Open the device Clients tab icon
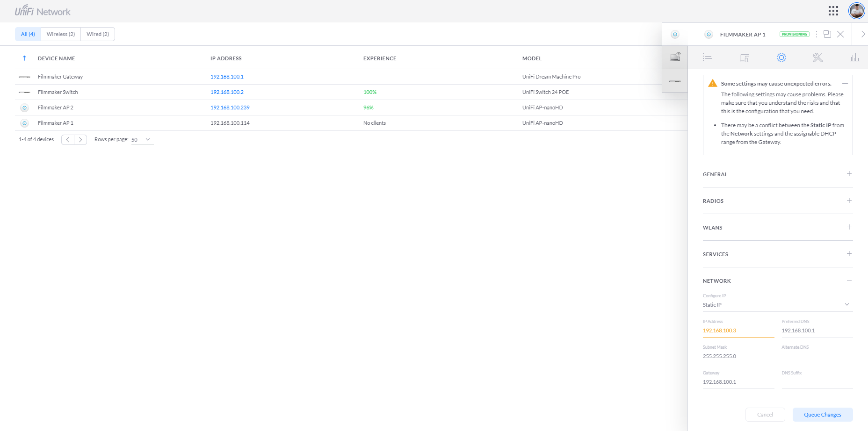The image size is (868, 431). (x=745, y=58)
